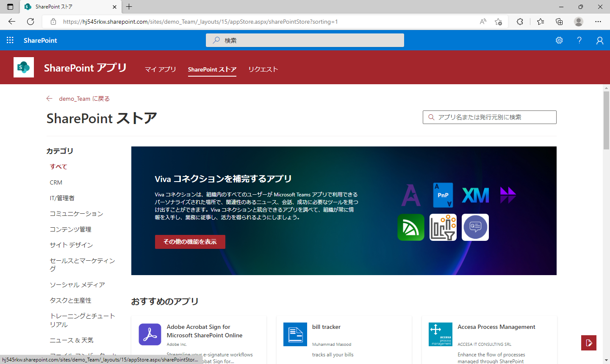
Task: Click the green leaf app icon in banner
Action: [411, 227]
